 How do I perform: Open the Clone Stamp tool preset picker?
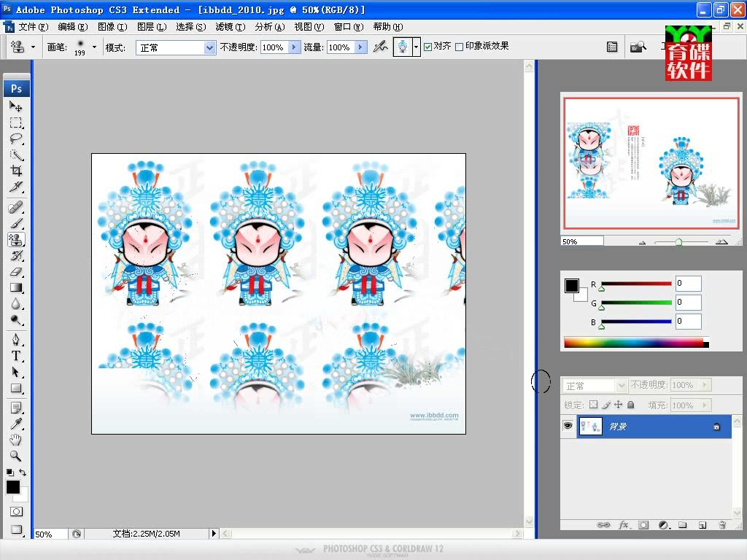33,47
